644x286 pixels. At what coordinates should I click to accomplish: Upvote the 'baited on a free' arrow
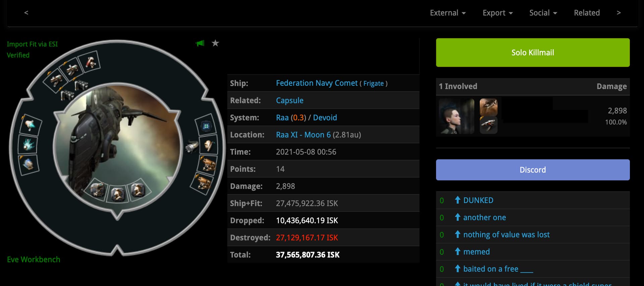tap(458, 268)
